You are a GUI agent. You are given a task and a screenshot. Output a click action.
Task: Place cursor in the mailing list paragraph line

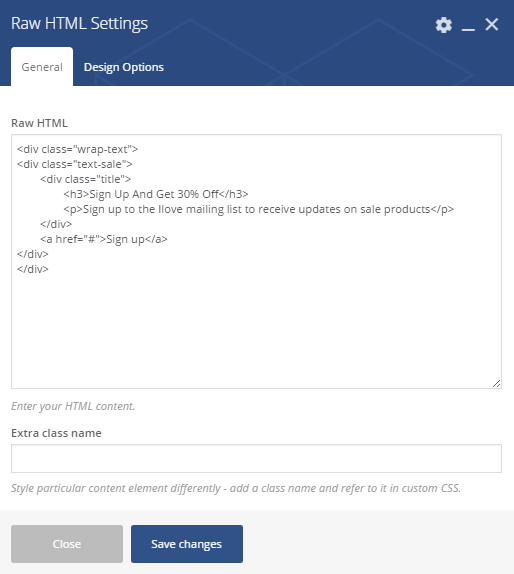[x=258, y=209]
